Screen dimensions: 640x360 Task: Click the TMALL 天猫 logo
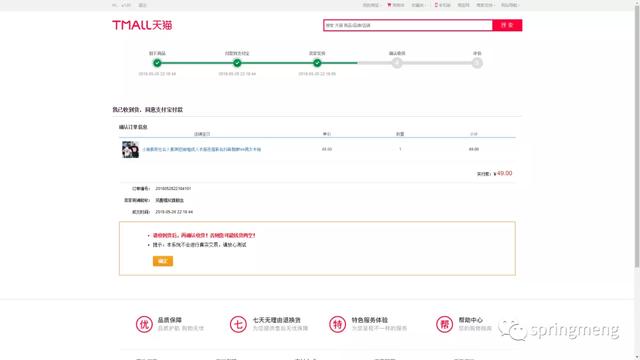(142, 25)
